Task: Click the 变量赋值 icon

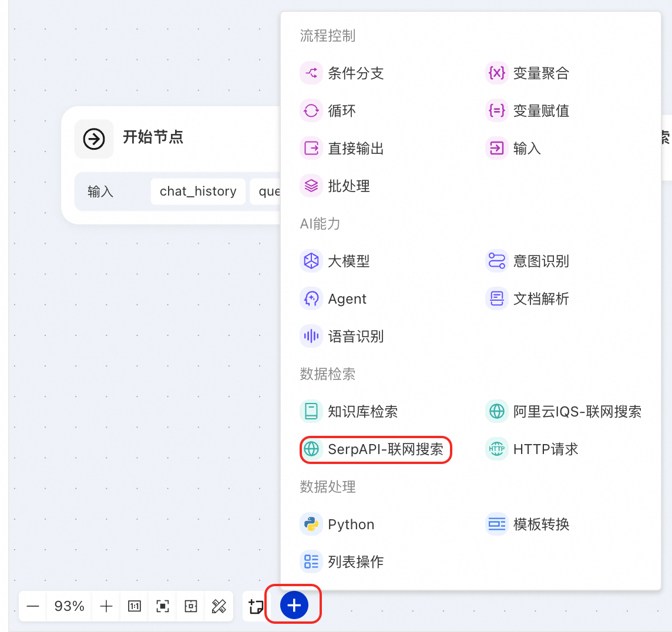Action: click(x=497, y=111)
